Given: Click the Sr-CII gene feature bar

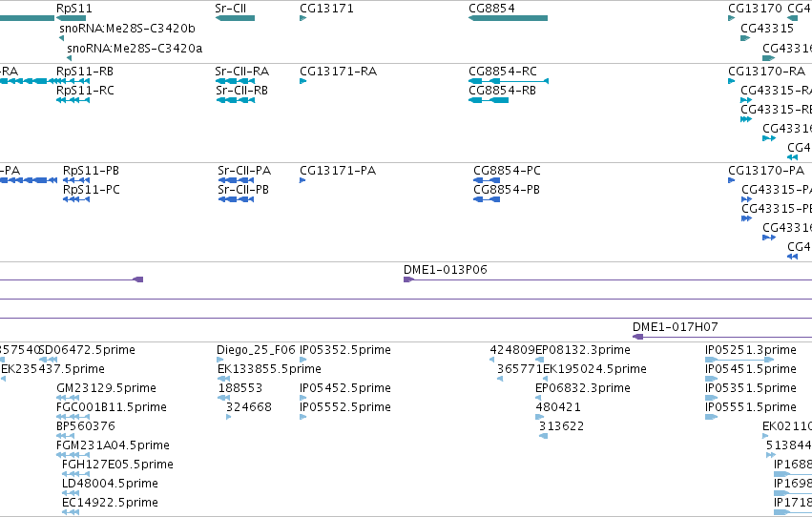Looking at the screenshot, I should click(235, 18).
